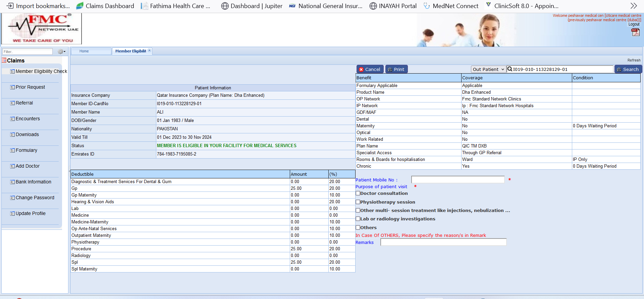Screen dimensions: 644x299
Task: Tick the Physiotherapy session checkbox
Action: 358,202
